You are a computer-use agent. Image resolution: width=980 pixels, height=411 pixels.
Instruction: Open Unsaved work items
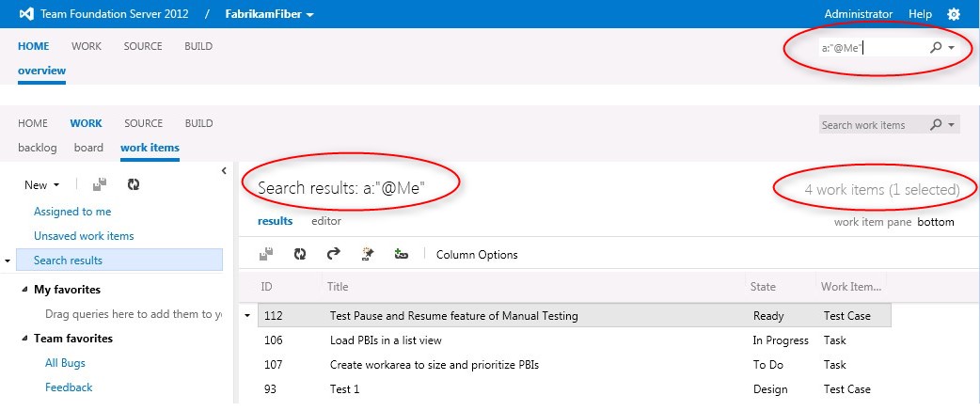(x=84, y=236)
